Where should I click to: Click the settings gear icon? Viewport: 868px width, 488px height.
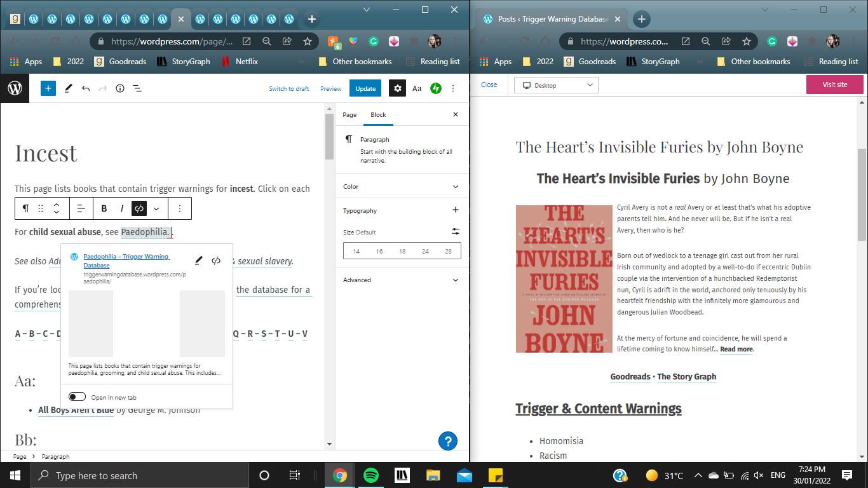point(398,88)
